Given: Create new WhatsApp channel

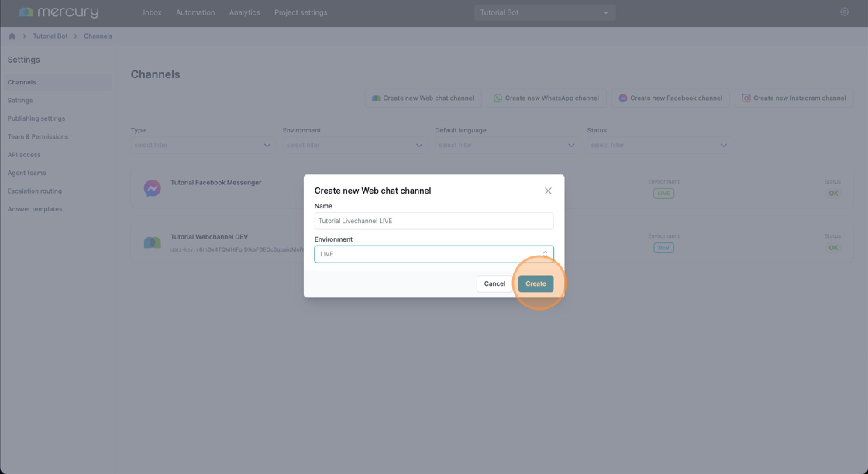Looking at the screenshot, I should (546, 98).
